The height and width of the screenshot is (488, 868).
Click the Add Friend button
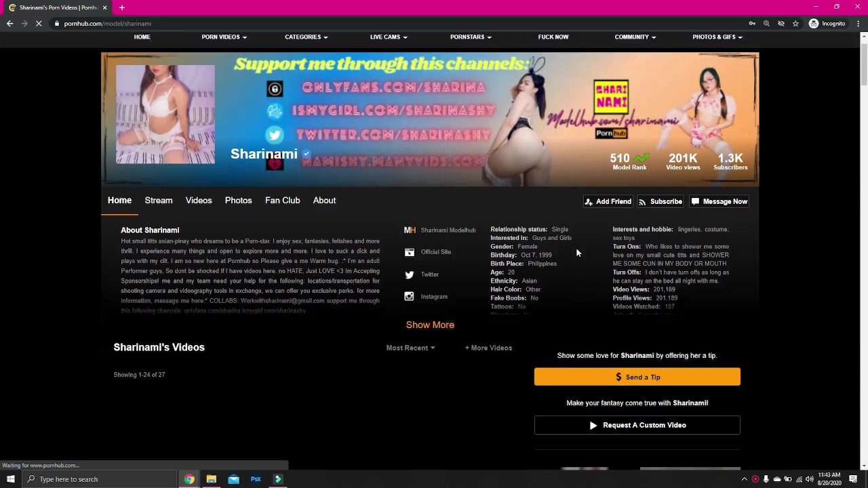tap(608, 201)
